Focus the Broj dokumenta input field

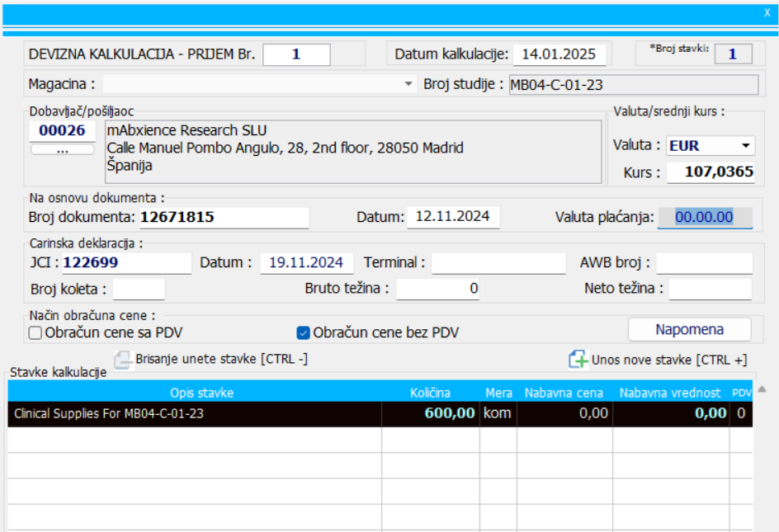tap(223, 218)
